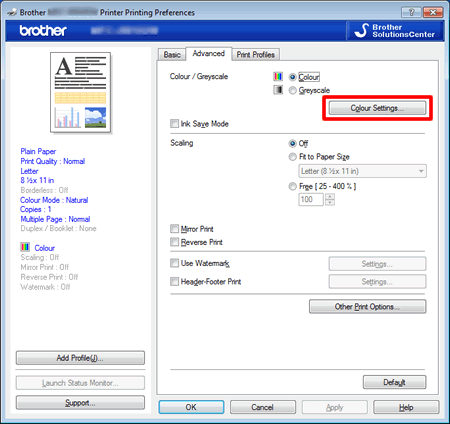Click the page preview thumbnail
Viewport: 450px width, 424px height.
coord(81,92)
